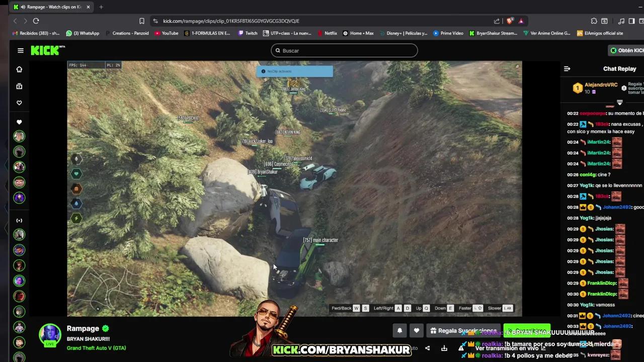Image resolution: width=644 pixels, height=362 pixels.
Task: Open the Browse icon below the home icon
Action: 19,86
